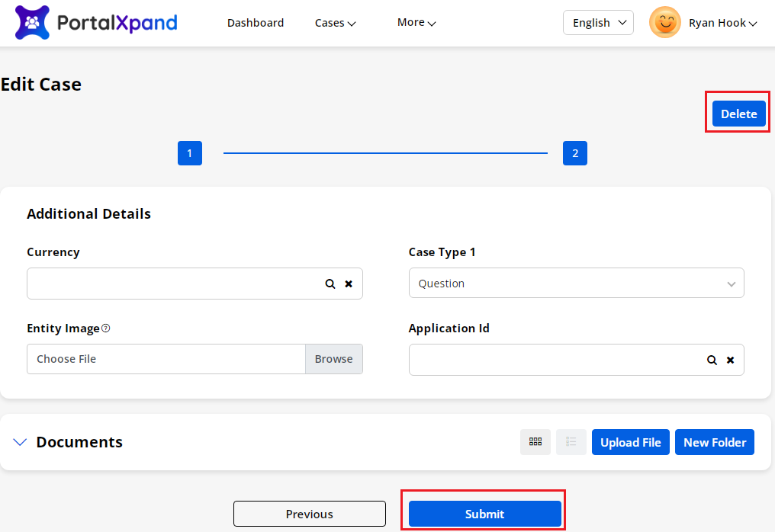Click the search icon in Currency field
Screen dimensions: 775x532
pos(330,284)
